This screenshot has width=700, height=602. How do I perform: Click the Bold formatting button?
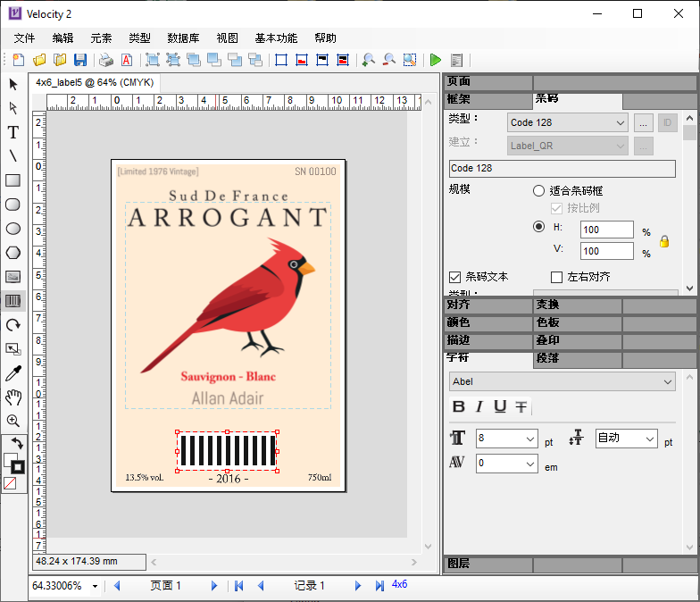click(459, 407)
